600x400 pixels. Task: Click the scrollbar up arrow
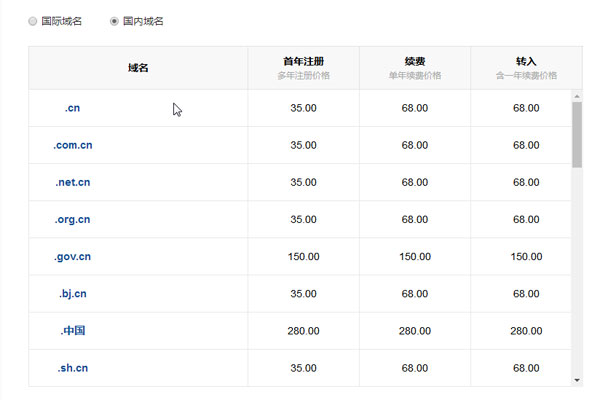click(x=576, y=96)
